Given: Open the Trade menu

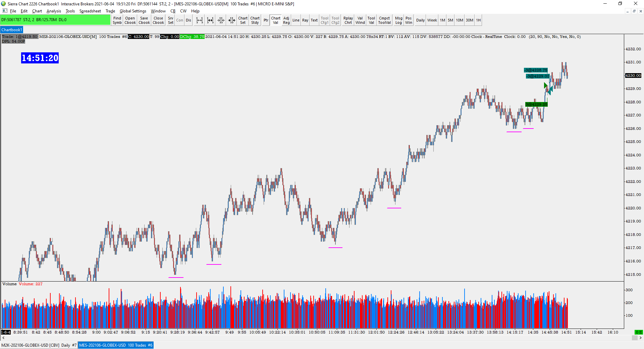Looking at the screenshot, I should 110,11.
